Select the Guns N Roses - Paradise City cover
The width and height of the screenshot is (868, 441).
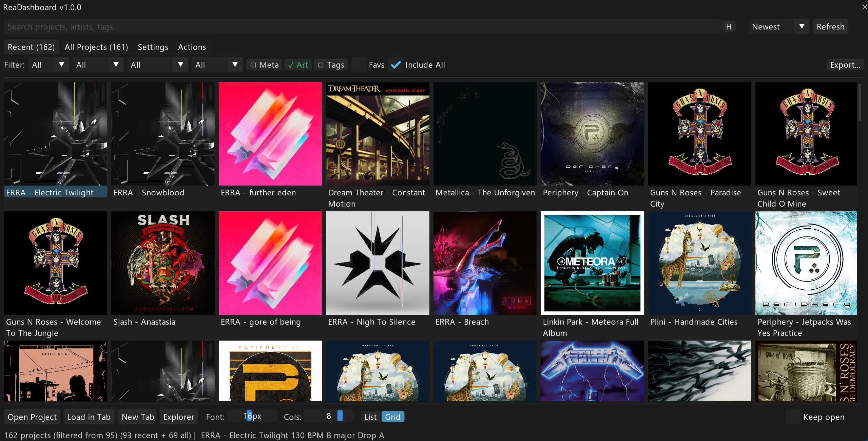click(x=700, y=134)
